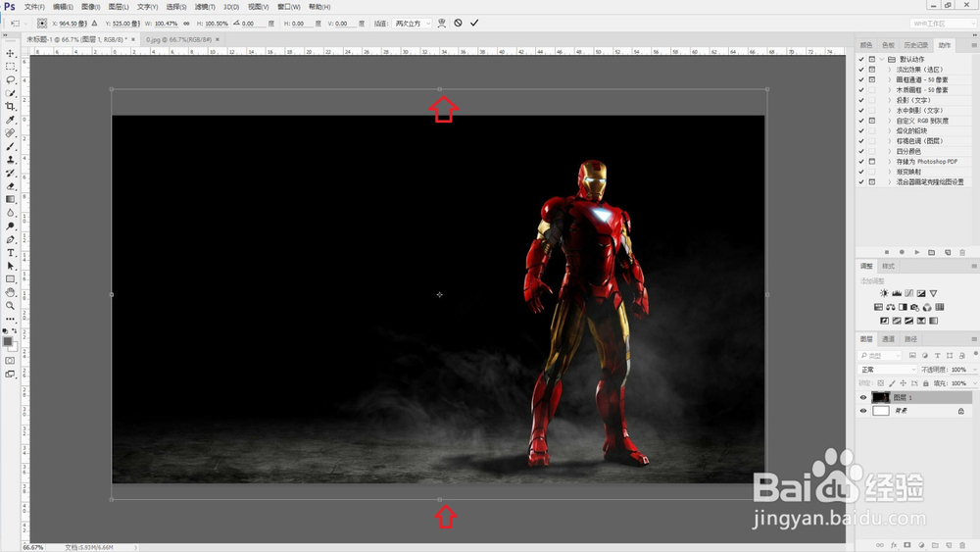The height and width of the screenshot is (552, 980).
Task: Hide layer 图层 1 visibility eye
Action: coord(863,398)
